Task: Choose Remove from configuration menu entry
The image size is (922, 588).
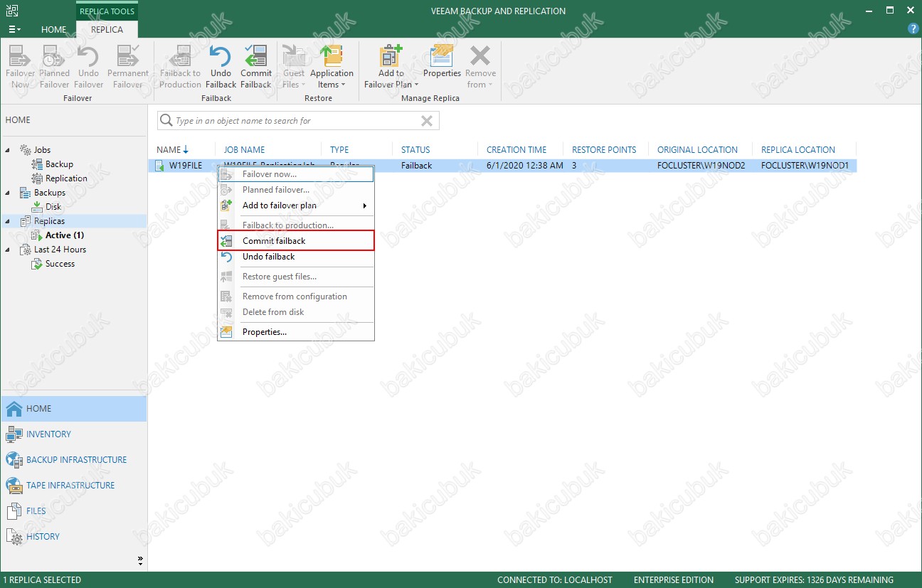Action: [296, 296]
